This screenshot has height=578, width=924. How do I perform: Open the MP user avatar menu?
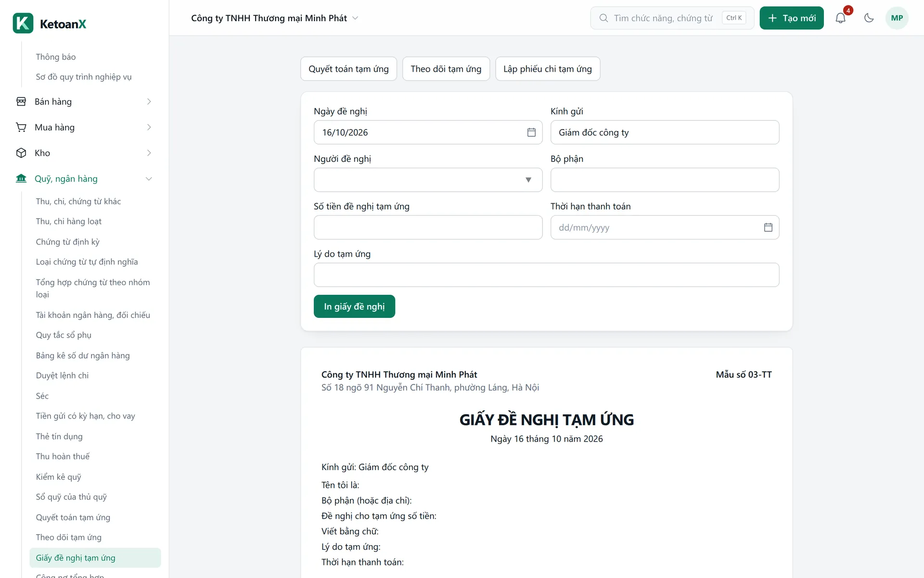pos(897,18)
